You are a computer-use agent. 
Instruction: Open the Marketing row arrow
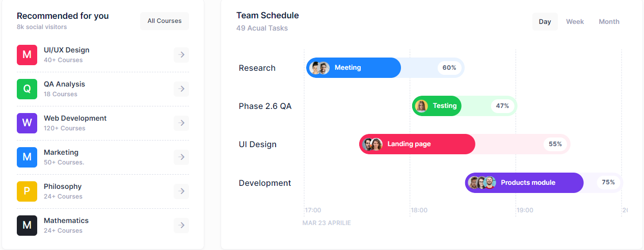181,157
